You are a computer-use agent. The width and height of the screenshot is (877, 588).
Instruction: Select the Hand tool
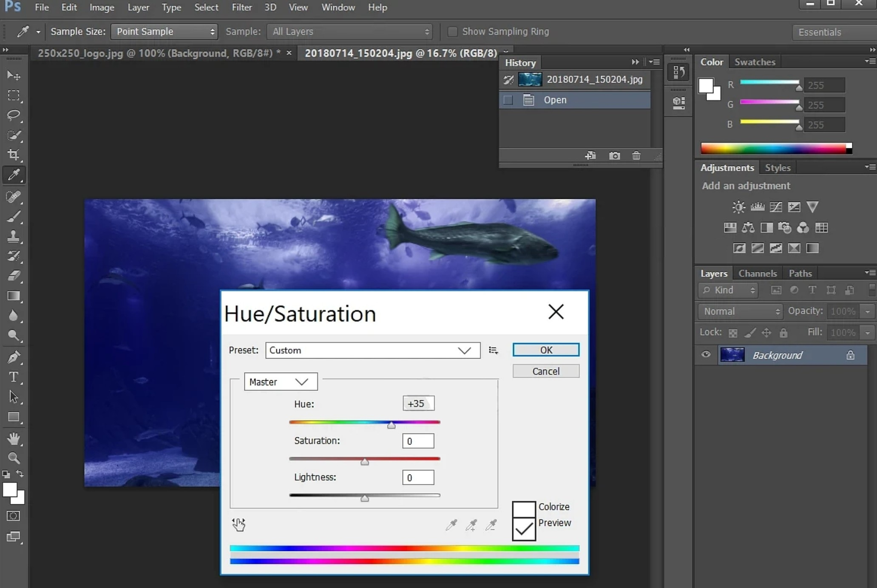[x=13, y=438]
